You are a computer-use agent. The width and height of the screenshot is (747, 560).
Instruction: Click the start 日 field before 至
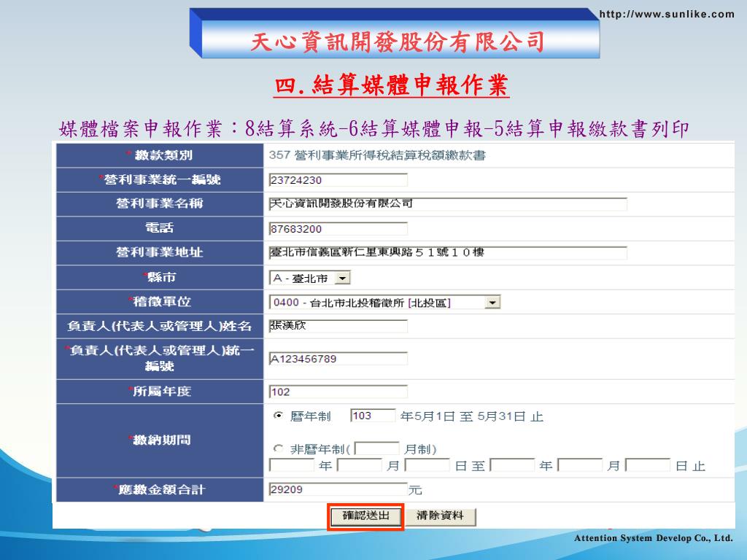tap(427, 465)
